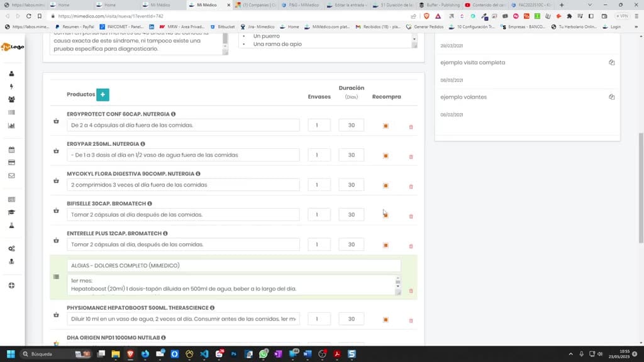Show info for PHYSIOMANCE HEPATOBOOST 500ML

click(x=213, y=308)
